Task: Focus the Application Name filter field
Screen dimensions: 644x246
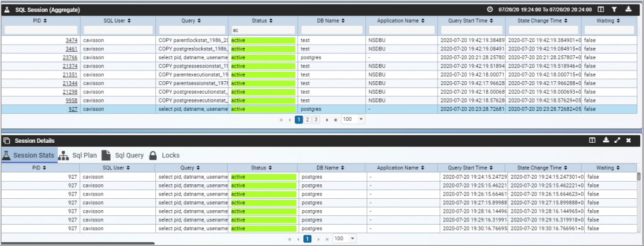Action: (x=402, y=30)
